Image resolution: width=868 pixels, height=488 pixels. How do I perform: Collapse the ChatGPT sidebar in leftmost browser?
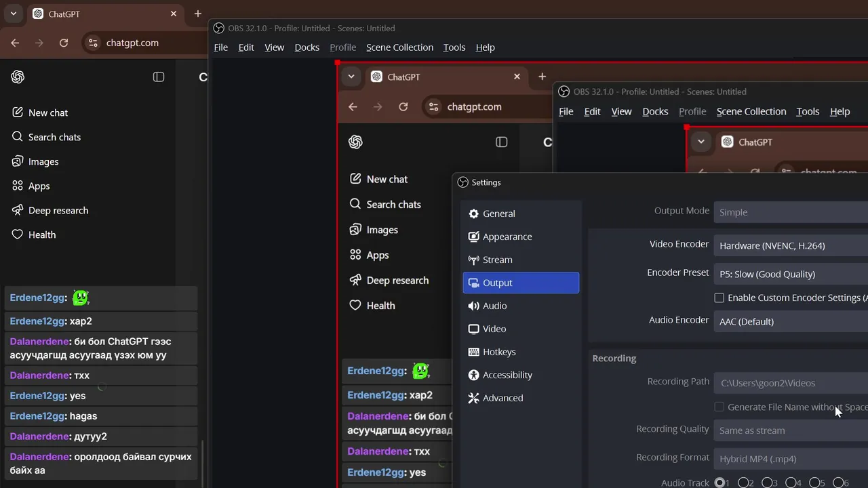point(159,77)
